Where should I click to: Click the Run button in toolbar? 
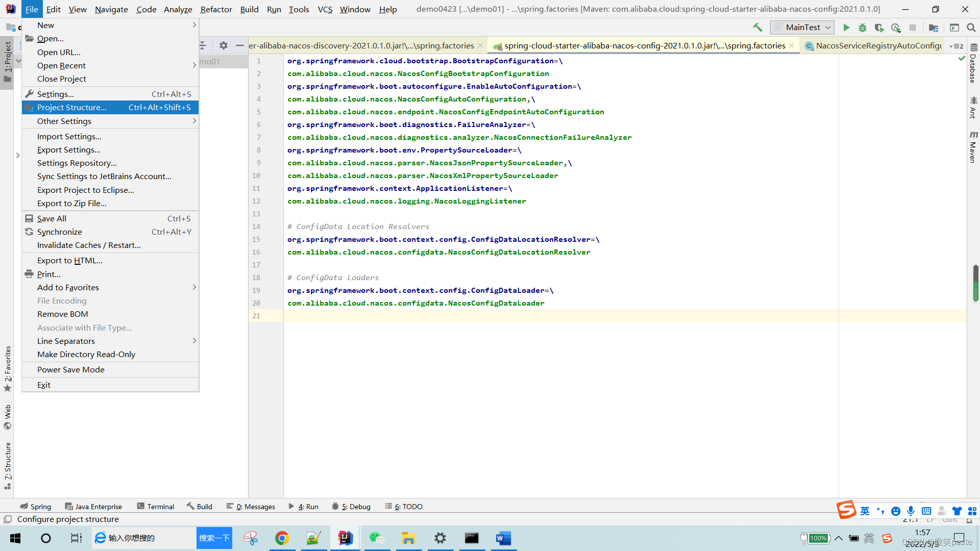click(846, 28)
